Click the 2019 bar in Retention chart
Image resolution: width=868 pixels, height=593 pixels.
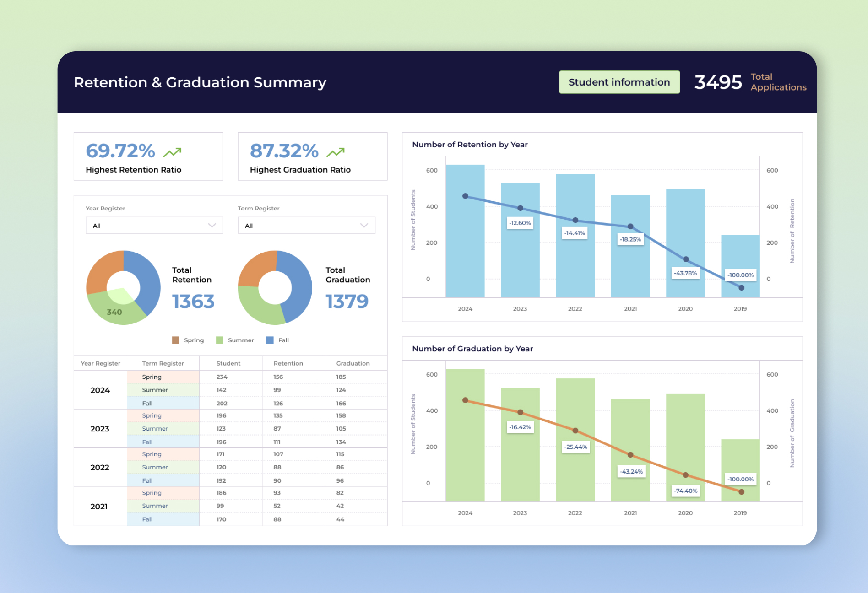pos(740,266)
